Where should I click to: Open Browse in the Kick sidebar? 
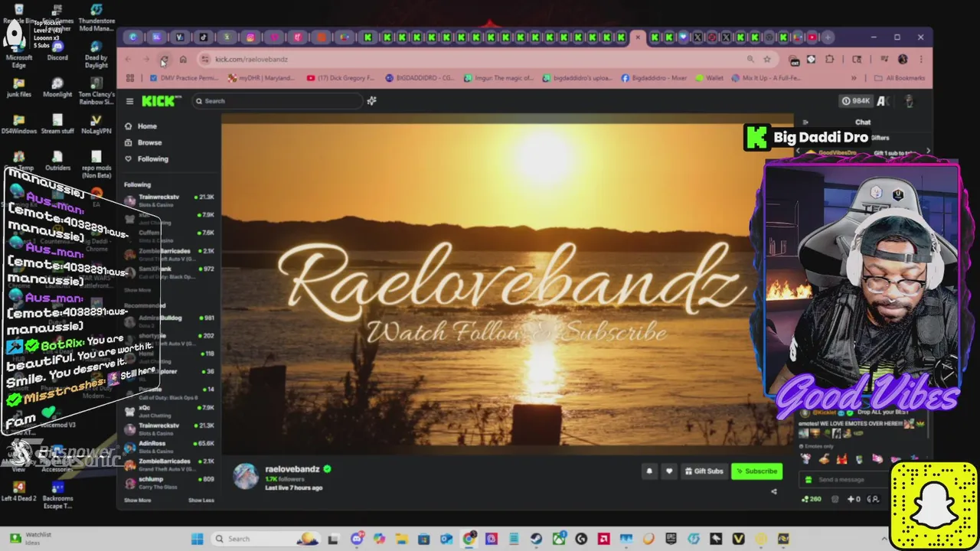(x=143, y=142)
